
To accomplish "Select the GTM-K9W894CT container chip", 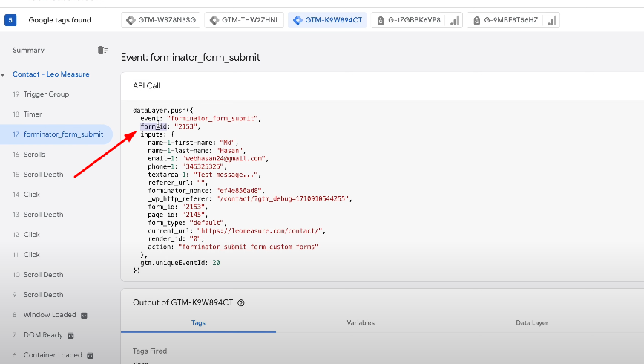I will coord(327,20).
